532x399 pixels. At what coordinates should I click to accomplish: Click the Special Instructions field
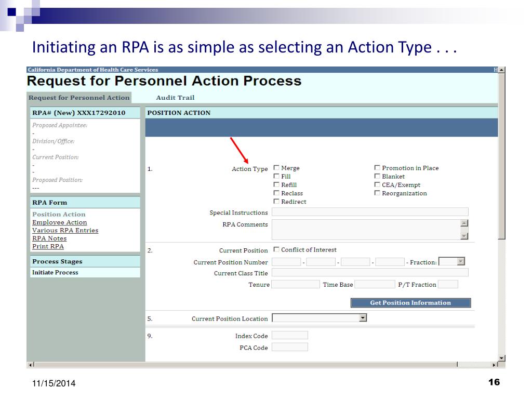(370, 212)
